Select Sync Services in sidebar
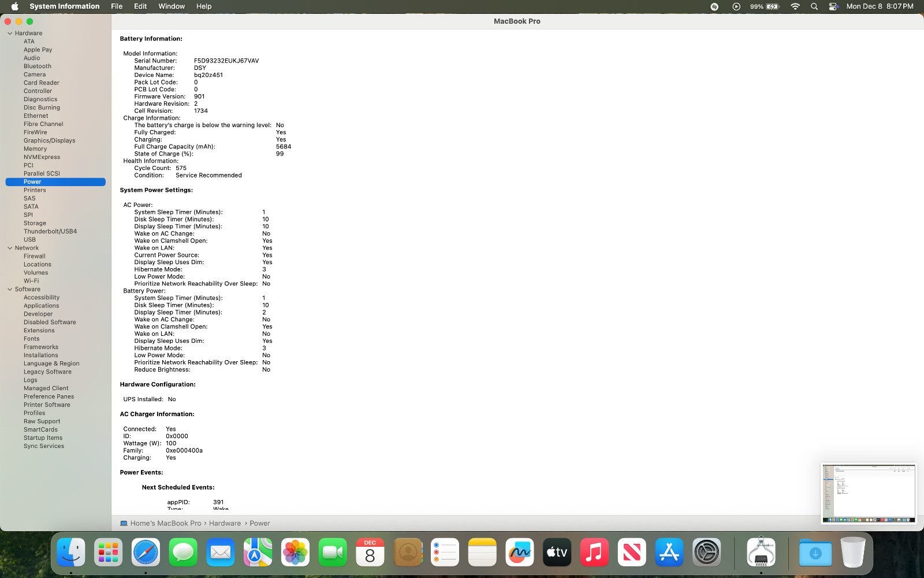The height and width of the screenshot is (578, 924). 44,446
